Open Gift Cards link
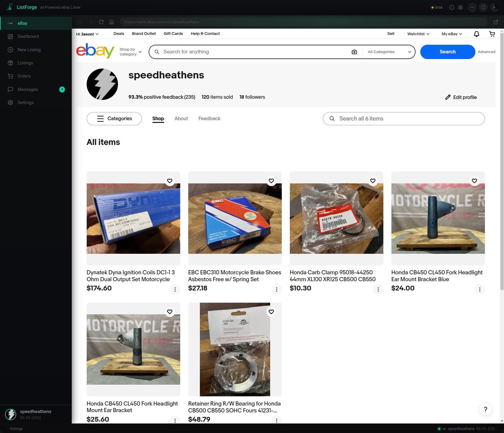Viewport: 504px width, 433px height. point(173,34)
